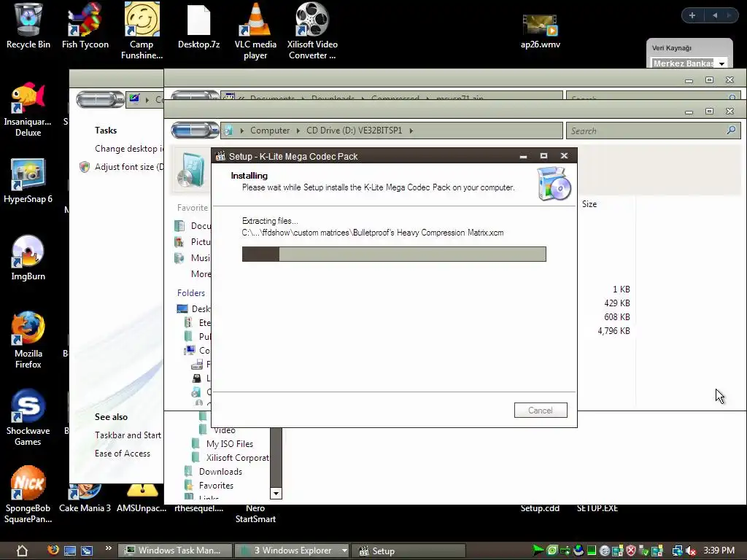
Task: Click CD Drive (D:) VE32BITSP1 breadcrumb
Action: pos(354,131)
